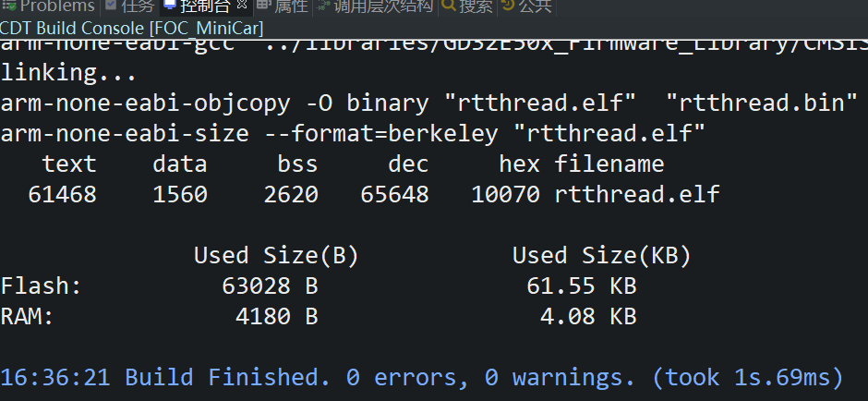This screenshot has width=868, height=401.
Task: Select the 控制台 tab label
Action: [x=205, y=6]
